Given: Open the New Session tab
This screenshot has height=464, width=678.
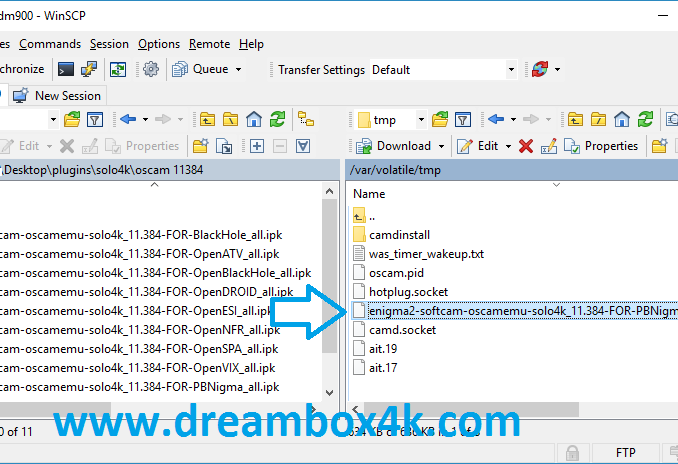Looking at the screenshot, I should click(x=58, y=96).
